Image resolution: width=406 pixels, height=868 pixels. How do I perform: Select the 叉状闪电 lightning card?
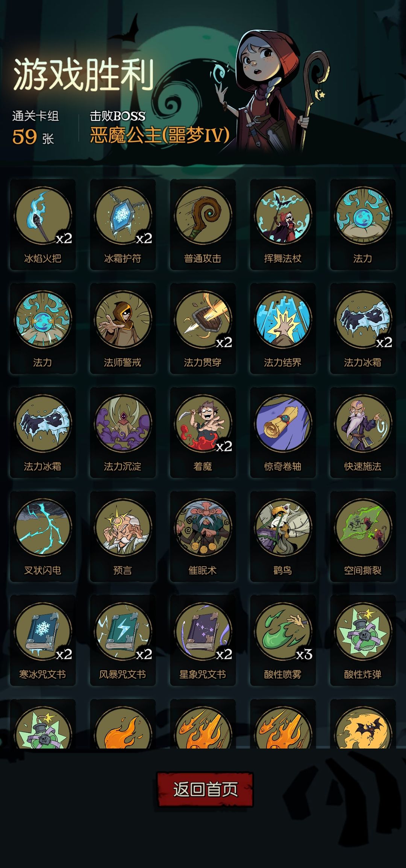43,537
